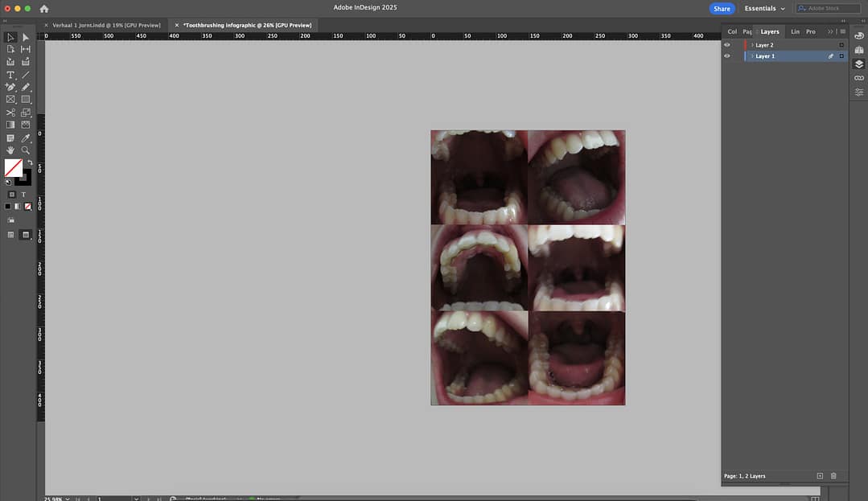The height and width of the screenshot is (501, 868).
Task: Swap fill and stroke colors
Action: tap(30, 162)
